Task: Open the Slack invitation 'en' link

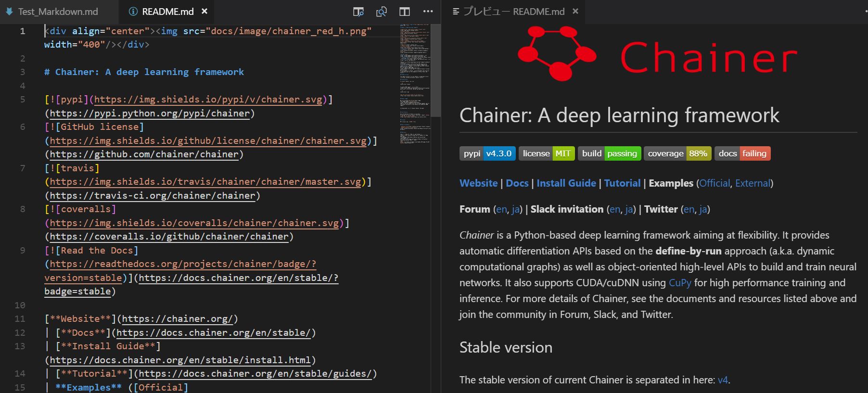Action: coord(615,209)
